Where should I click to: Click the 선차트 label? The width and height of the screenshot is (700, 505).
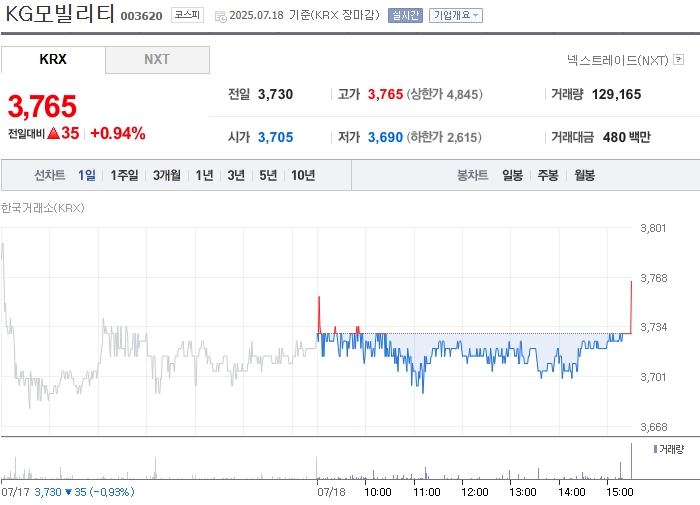click(x=50, y=175)
